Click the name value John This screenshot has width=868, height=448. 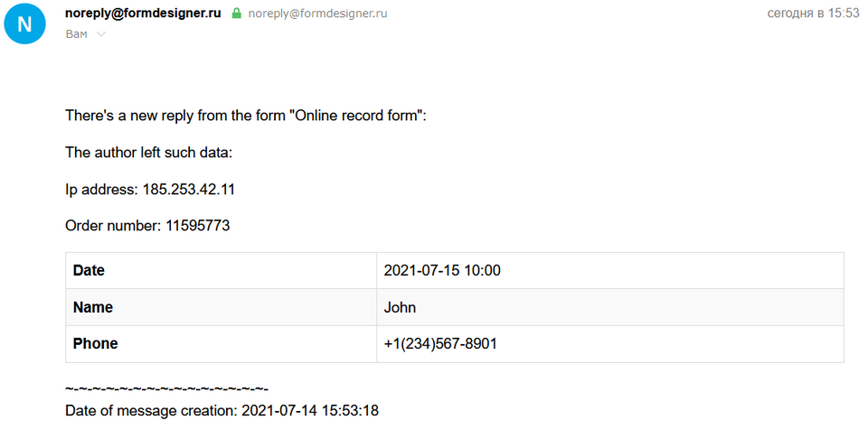(x=400, y=307)
